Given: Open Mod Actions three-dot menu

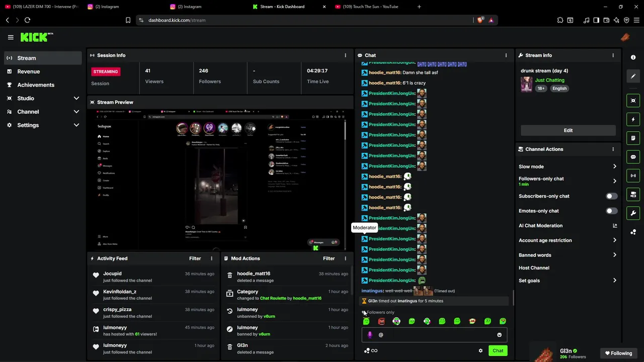Looking at the screenshot, I should 345,258.
